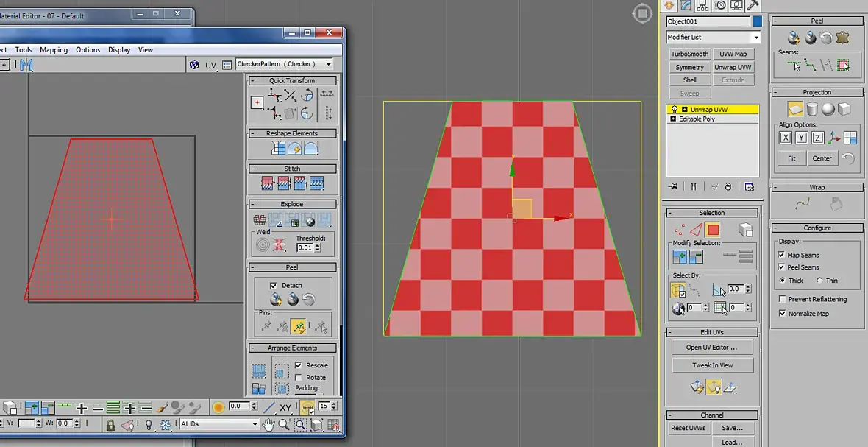Viewport: 868px width, 447px height.
Task: Click Align to X button
Action: tap(785, 138)
